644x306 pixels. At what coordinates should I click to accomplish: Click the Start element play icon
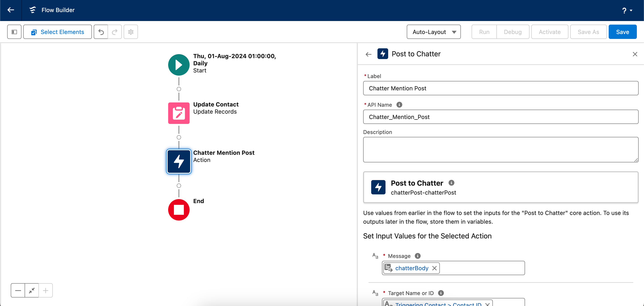[x=179, y=65]
